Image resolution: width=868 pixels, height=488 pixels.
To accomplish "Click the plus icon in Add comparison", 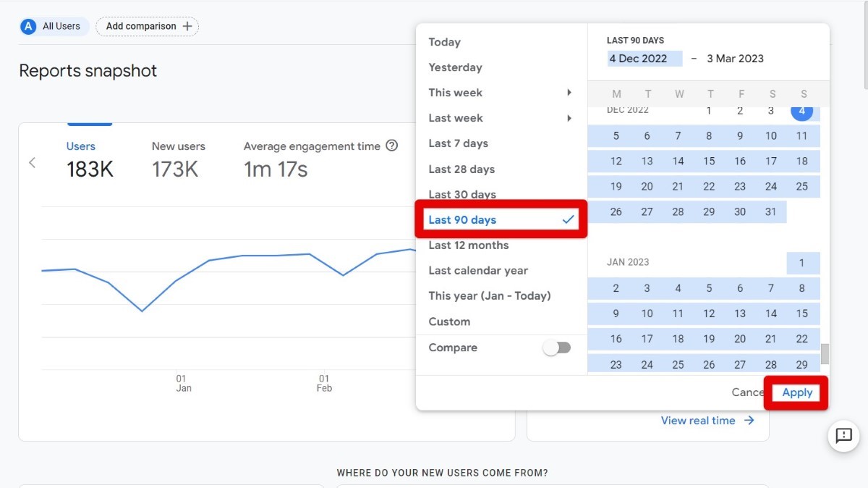I will [187, 27].
